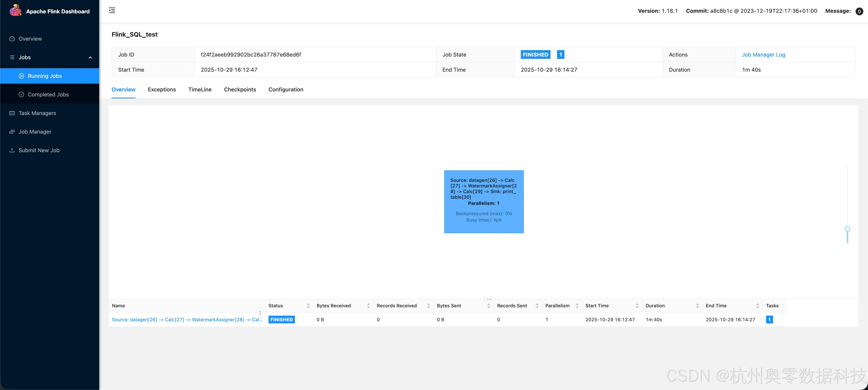The image size is (868, 390).
Task: Click the Completed Jobs check-circle icon
Action: pos(21,95)
